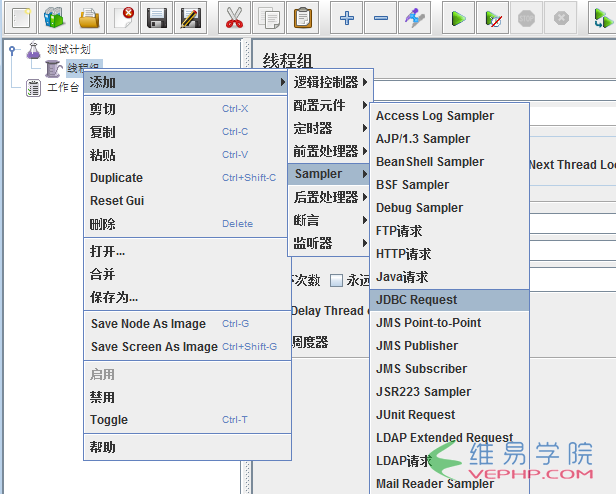Click the Close test plan icon

pyautogui.click(x=123, y=18)
